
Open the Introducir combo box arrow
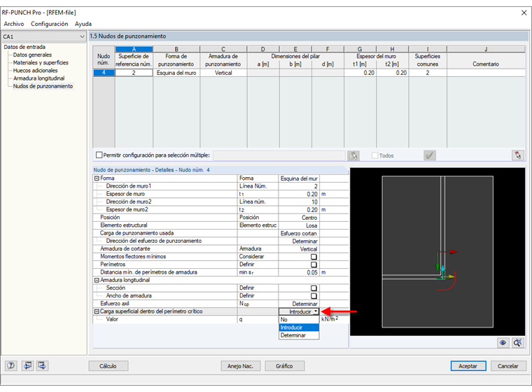pyautogui.click(x=316, y=311)
